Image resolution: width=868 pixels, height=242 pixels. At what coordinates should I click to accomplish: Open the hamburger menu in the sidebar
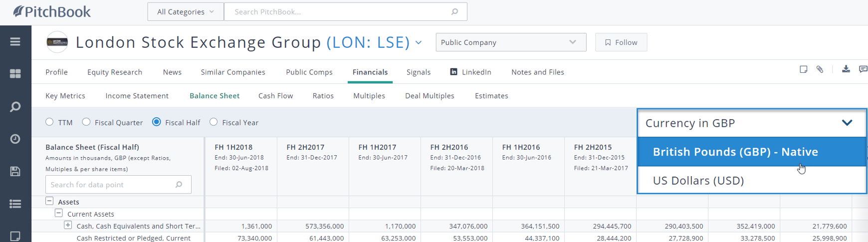click(15, 41)
